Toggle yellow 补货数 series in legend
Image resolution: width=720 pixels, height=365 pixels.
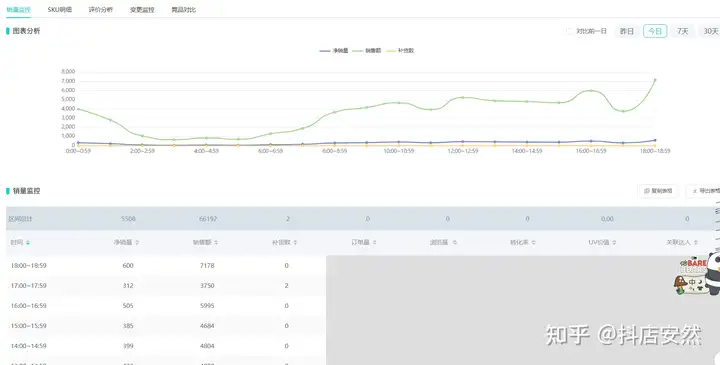pos(400,51)
